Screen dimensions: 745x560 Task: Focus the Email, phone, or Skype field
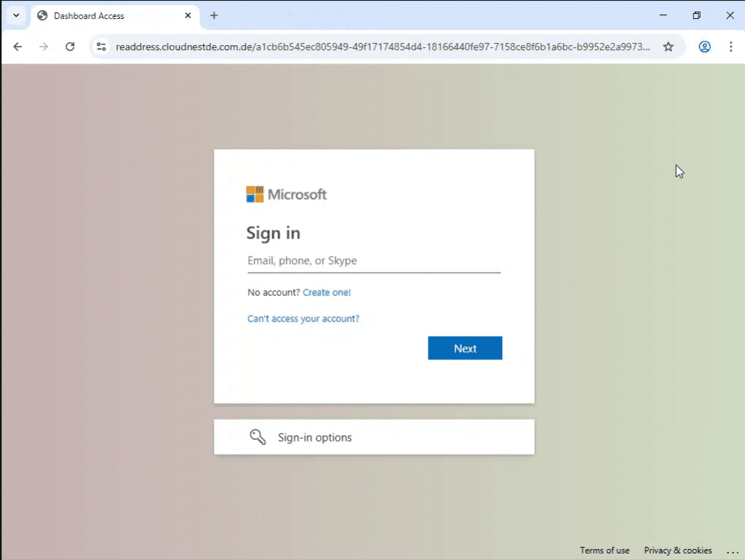374,261
